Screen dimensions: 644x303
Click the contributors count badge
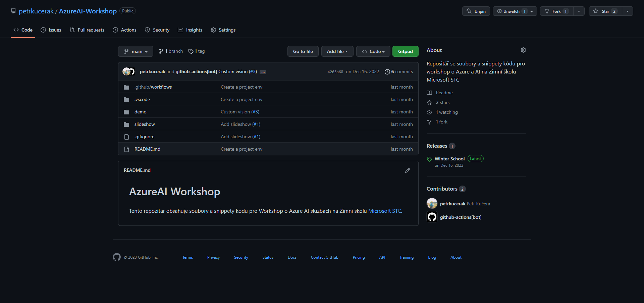pos(462,189)
